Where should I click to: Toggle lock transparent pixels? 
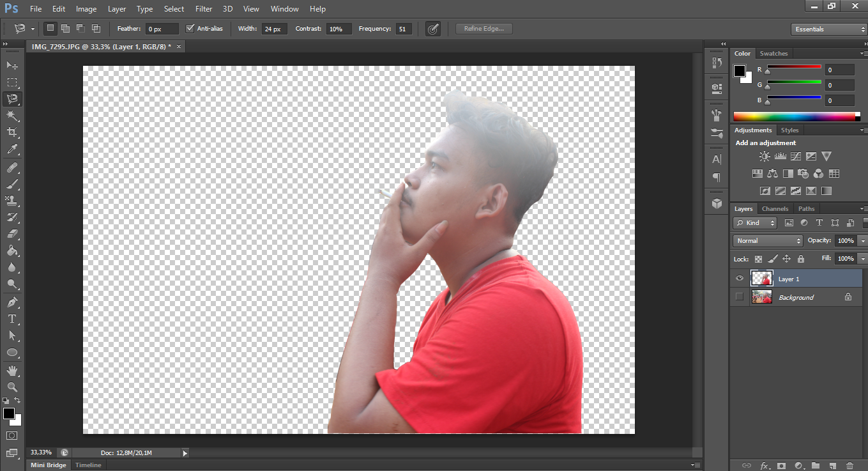click(x=758, y=259)
